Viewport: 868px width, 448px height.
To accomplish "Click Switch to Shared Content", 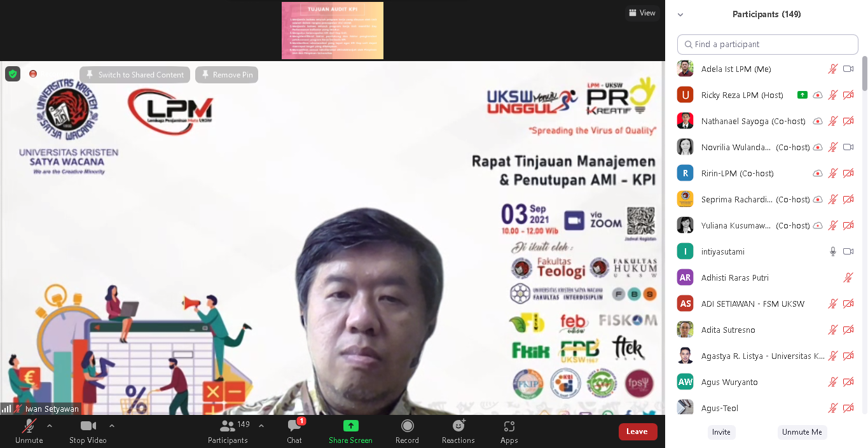I will (x=135, y=74).
